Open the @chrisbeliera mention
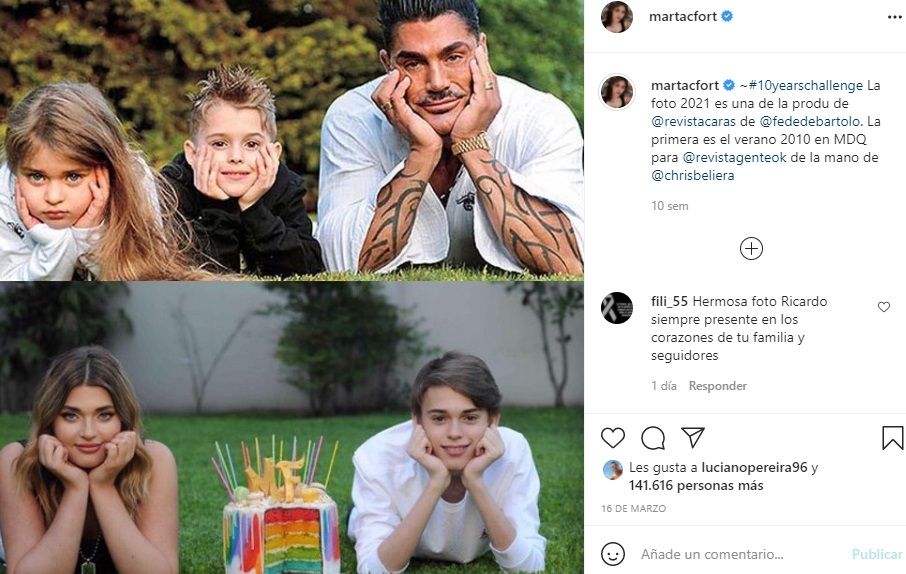Viewport: 906px width, 574px height. click(x=693, y=175)
